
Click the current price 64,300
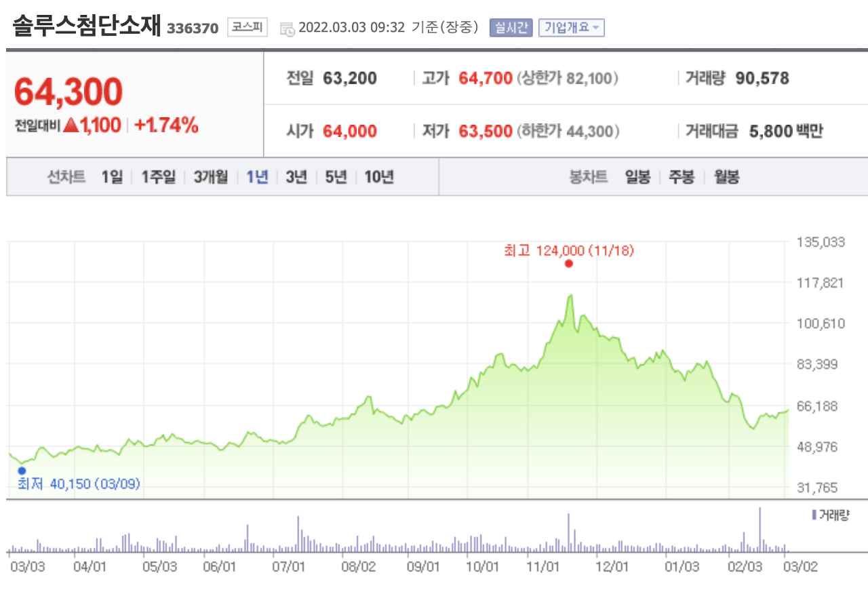(x=68, y=92)
